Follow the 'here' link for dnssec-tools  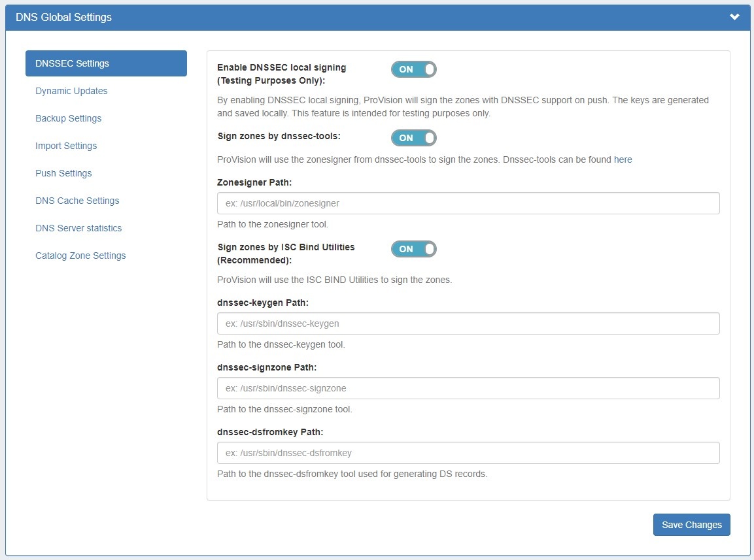pos(623,159)
